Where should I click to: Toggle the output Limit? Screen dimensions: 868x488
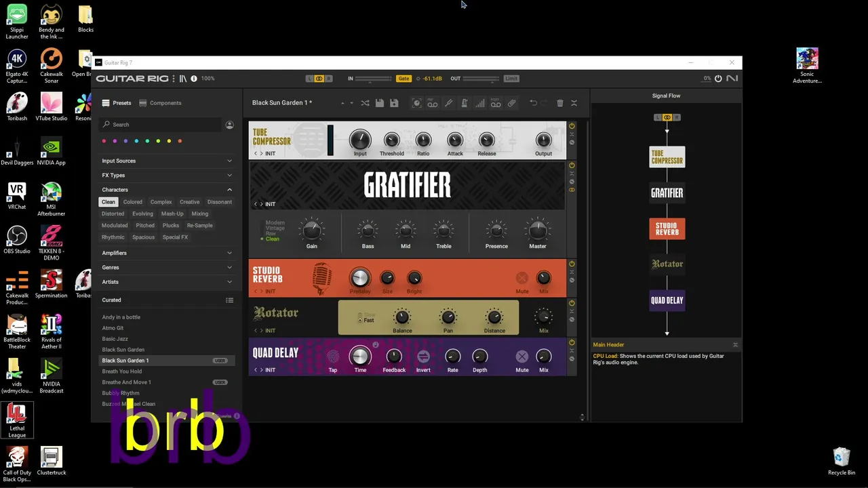pos(511,79)
